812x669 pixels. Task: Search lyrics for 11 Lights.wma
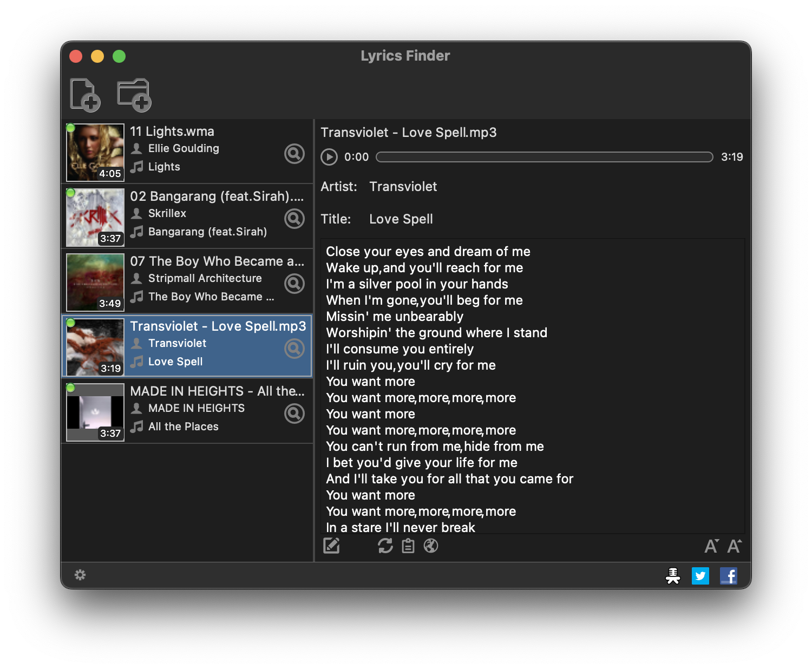tap(294, 154)
